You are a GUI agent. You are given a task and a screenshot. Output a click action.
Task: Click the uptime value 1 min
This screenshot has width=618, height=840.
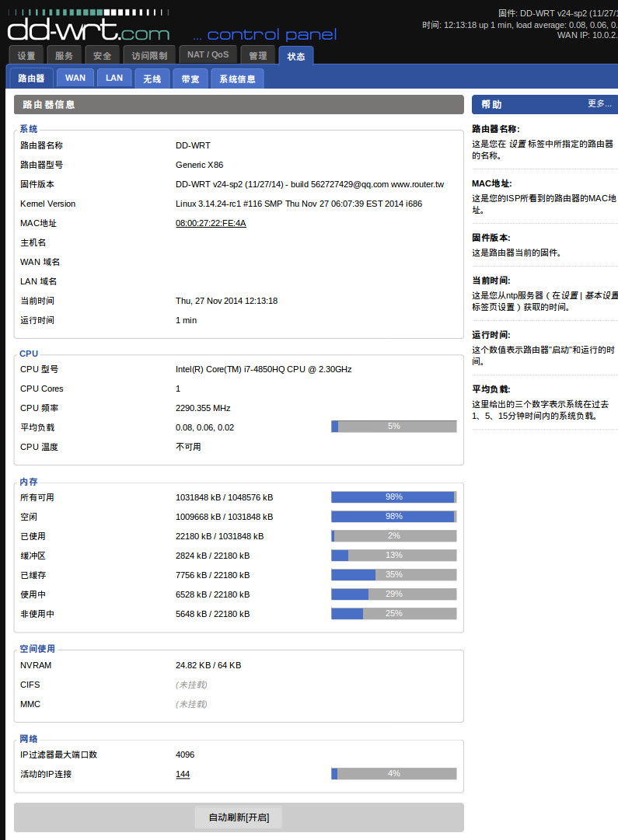coord(186,320)
